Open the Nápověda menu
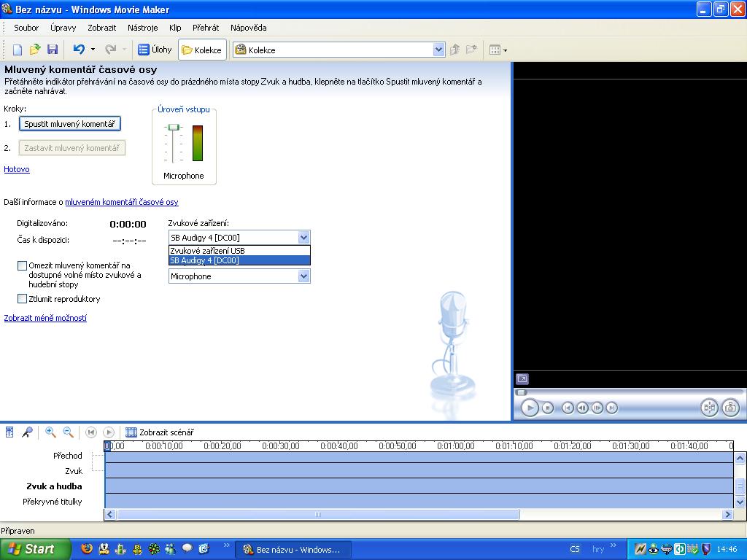The height and width of the screenshot is (560, 747). (249, 28)
